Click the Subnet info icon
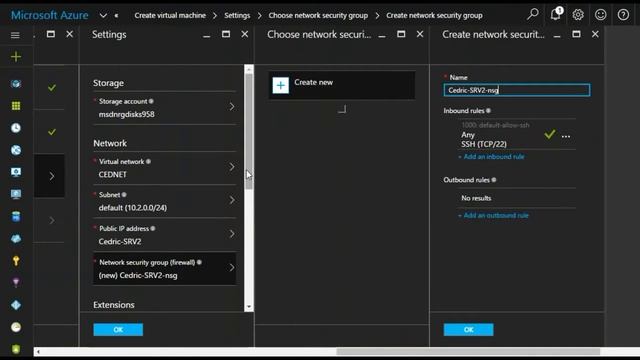The width and height of the screenshot is (640, 360). [124, 195]
